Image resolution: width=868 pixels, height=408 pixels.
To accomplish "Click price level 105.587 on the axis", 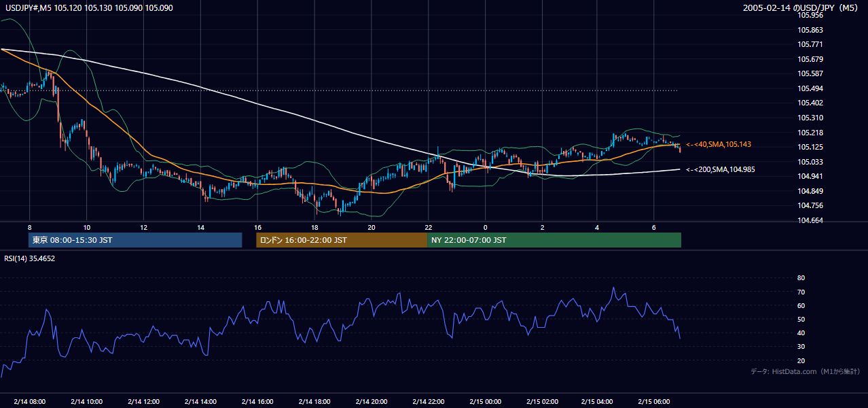I will coord(810,73).
